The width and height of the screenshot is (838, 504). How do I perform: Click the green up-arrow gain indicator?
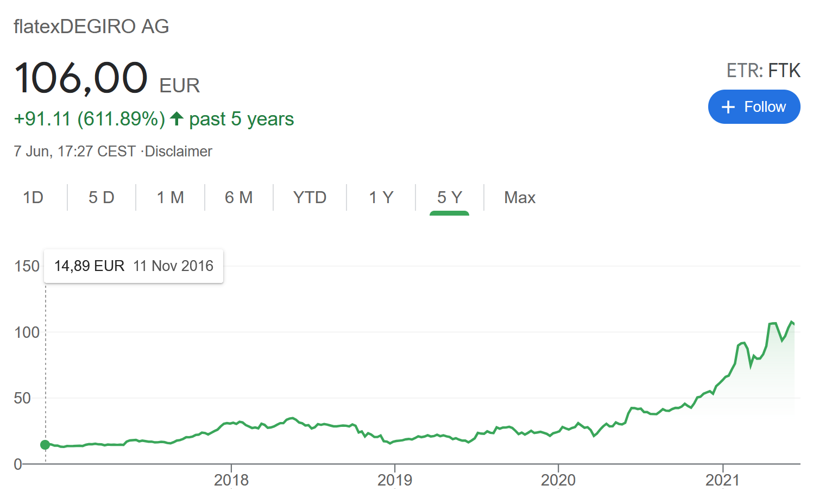[x=177, y=118]
